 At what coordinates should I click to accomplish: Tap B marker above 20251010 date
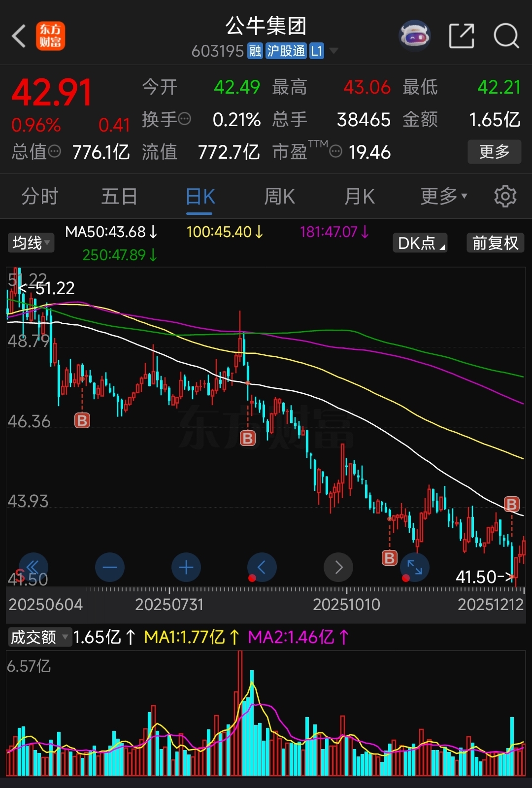click(x=390, y=558)
